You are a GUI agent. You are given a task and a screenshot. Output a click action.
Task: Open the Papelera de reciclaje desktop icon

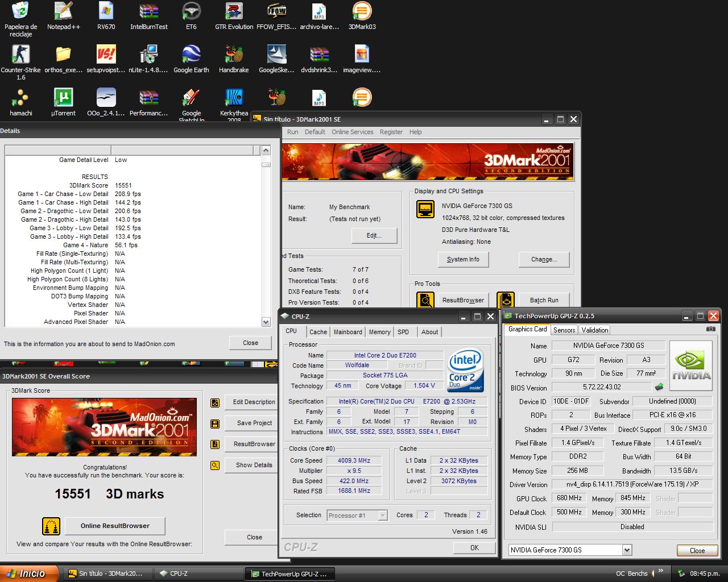(21, 19)
